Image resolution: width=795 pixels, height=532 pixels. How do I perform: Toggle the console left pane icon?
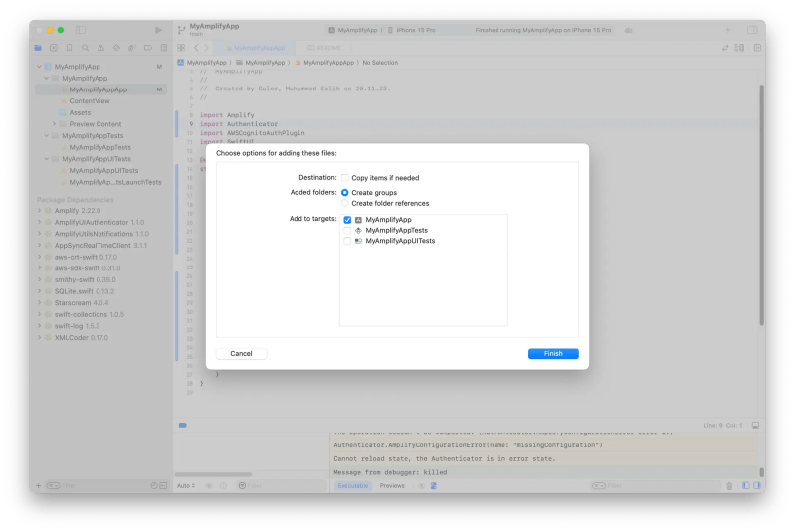(x=746, y=486)
